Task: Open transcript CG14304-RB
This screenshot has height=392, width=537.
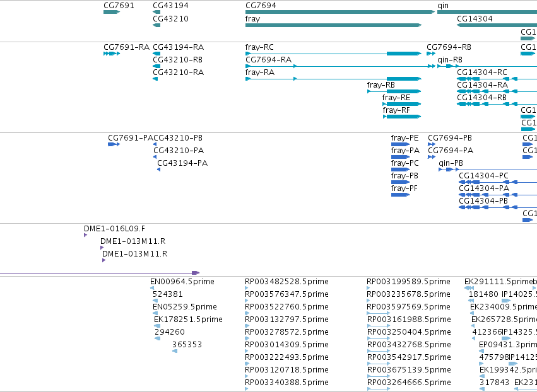Action: [x=481, y=98]
